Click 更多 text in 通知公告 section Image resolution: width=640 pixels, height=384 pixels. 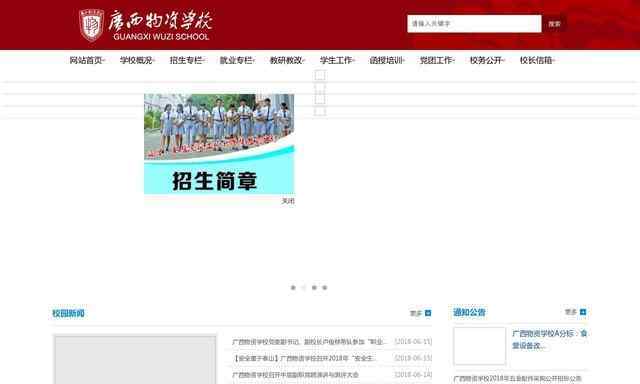(571, 312)
